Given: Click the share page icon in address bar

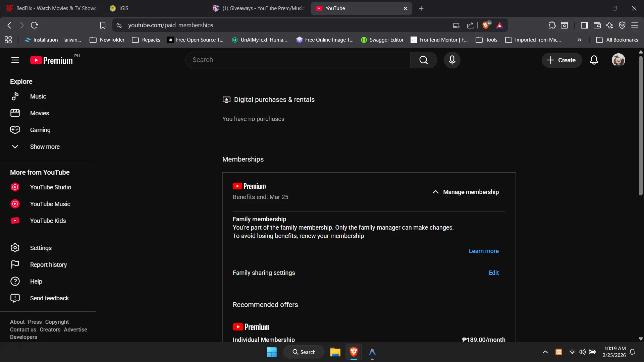Looking at the screenshot, I should tap(470, 25).
